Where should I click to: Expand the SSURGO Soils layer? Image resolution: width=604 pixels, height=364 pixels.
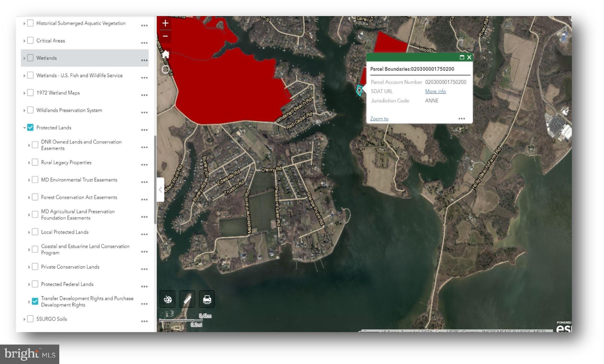tap(24, 319)
